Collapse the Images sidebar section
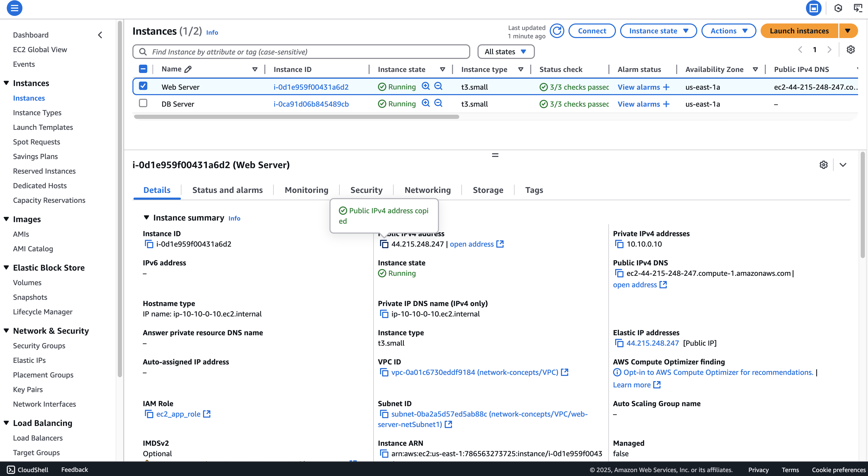 [x=6, y=219]
